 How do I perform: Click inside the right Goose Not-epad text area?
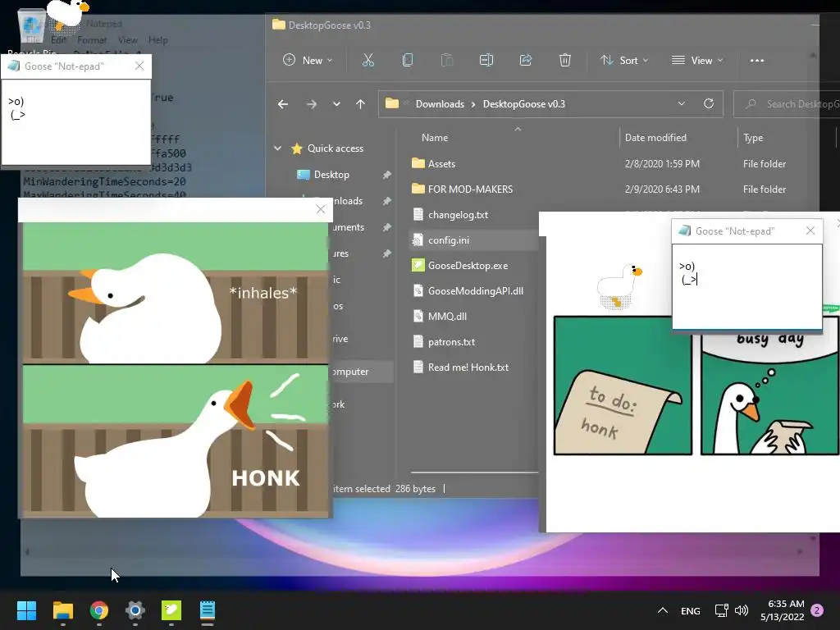click(x=747, y=286)
